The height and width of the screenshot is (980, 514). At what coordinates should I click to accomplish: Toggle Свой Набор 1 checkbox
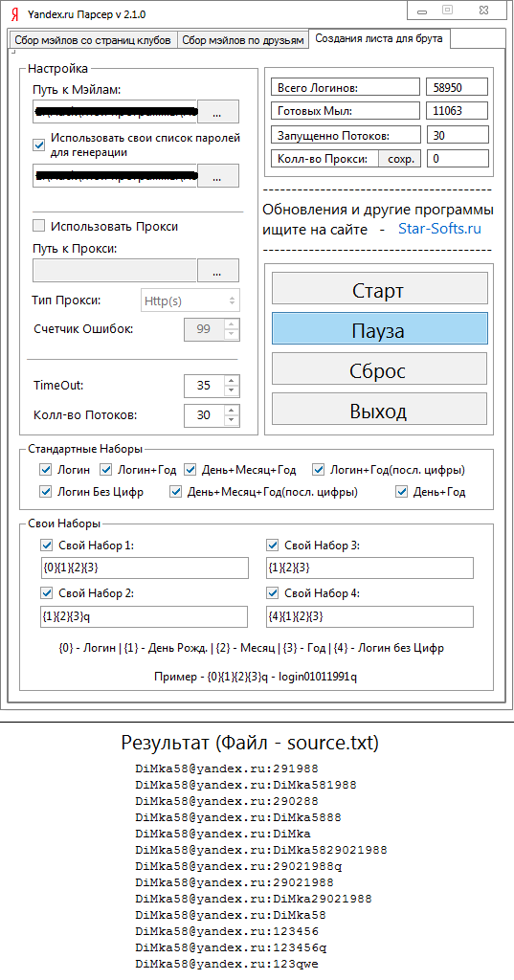pos(46,546)
